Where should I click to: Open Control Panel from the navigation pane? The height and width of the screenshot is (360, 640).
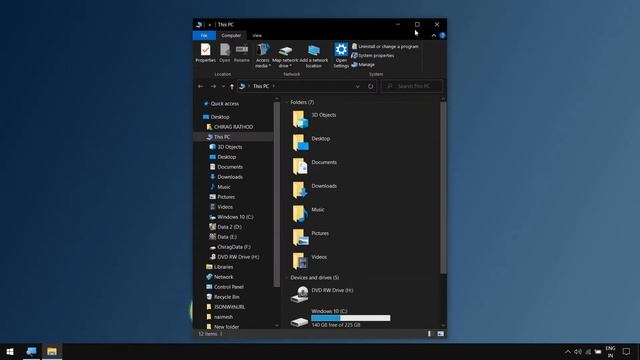[225, 287]
